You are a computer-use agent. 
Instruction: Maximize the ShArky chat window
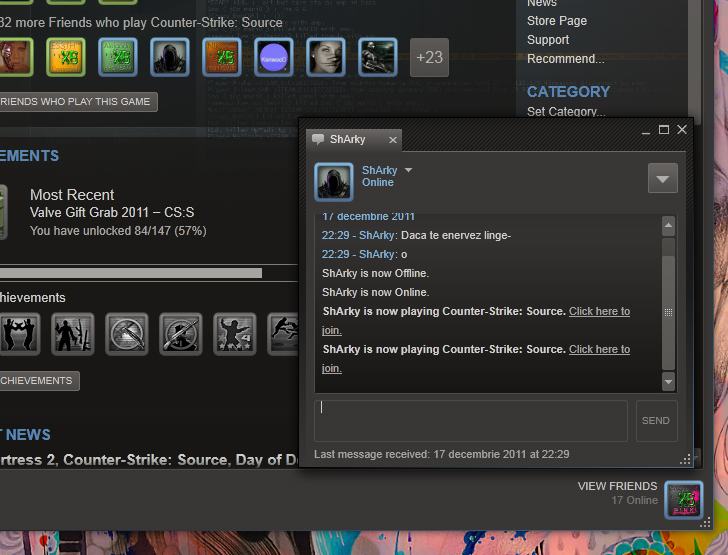tap(664, 130)
